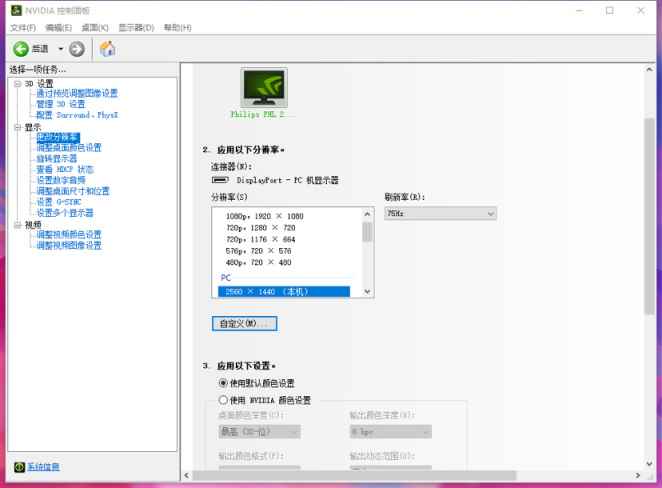Viewport: 662px width, 488px height.
Task: Open the back history dropdown arrow
Action: [61, 49]
